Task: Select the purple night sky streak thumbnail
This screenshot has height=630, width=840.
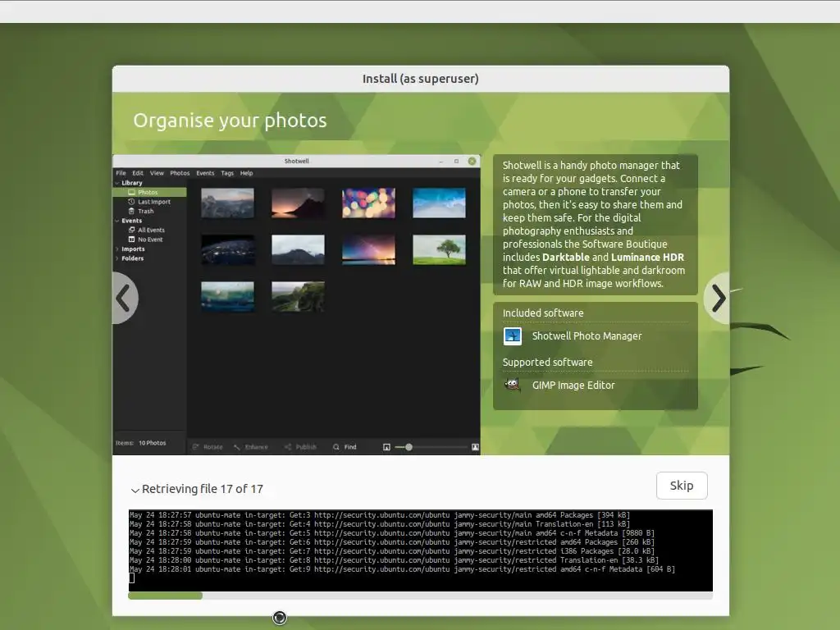Action: tap(368, 249)
